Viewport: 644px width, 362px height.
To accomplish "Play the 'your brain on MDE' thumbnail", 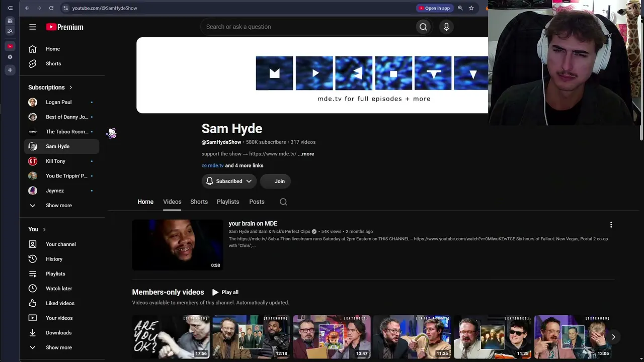I will coord(178,245).
